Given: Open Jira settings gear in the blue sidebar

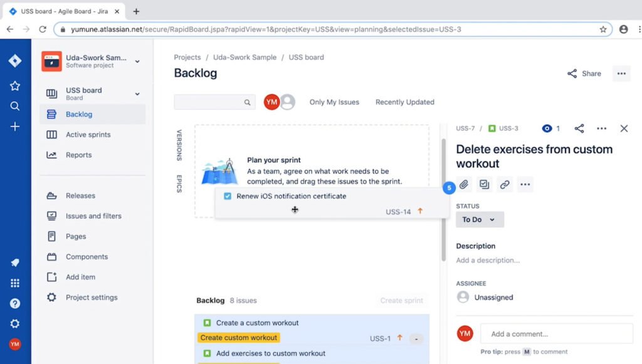Looking at the screenshot, I should (x=15, y=324).
